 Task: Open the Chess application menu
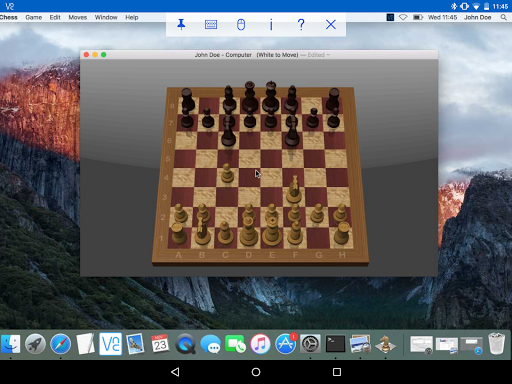(8, 17)
